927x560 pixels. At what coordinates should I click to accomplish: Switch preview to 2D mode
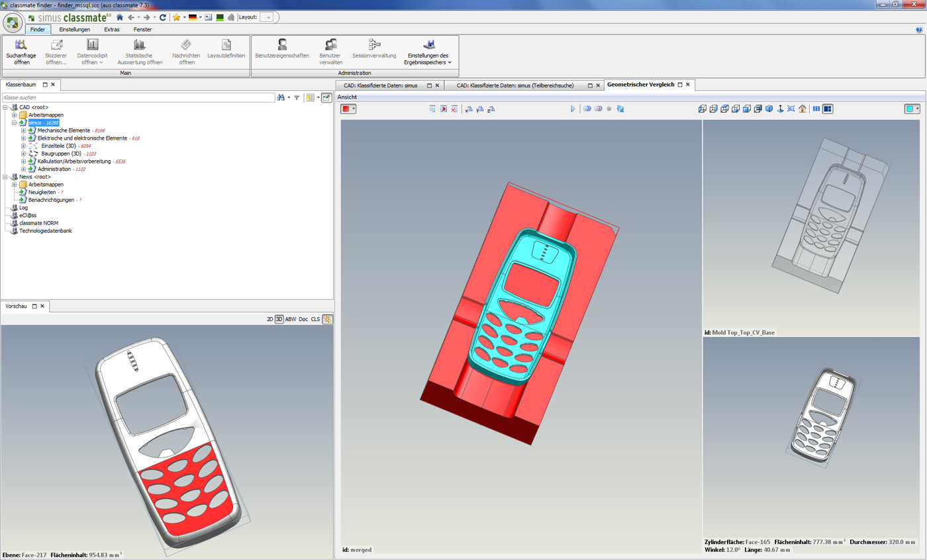point(269,319)
